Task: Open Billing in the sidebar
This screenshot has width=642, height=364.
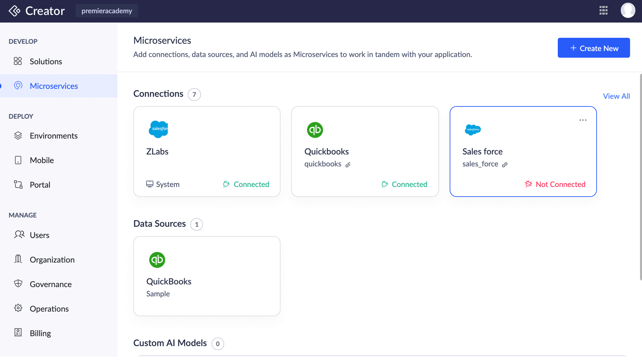Action: pos(40,333)
